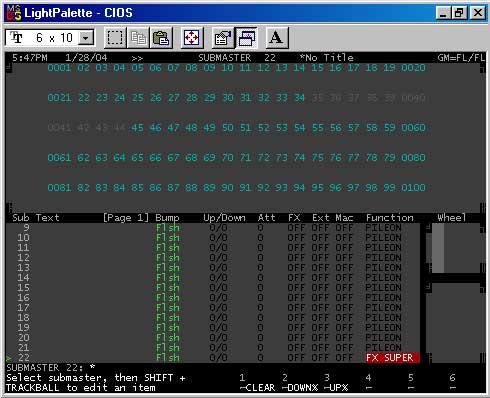Image resolution: width=490 pixels, height=398 pixels.
Task: Click the MS-DOS icon in title bar
Action: (x=14, y=13)
